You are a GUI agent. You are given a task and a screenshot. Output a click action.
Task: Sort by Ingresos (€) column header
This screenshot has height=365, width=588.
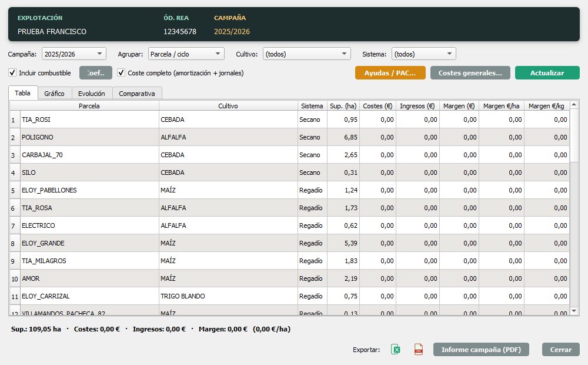click(417, 106)
